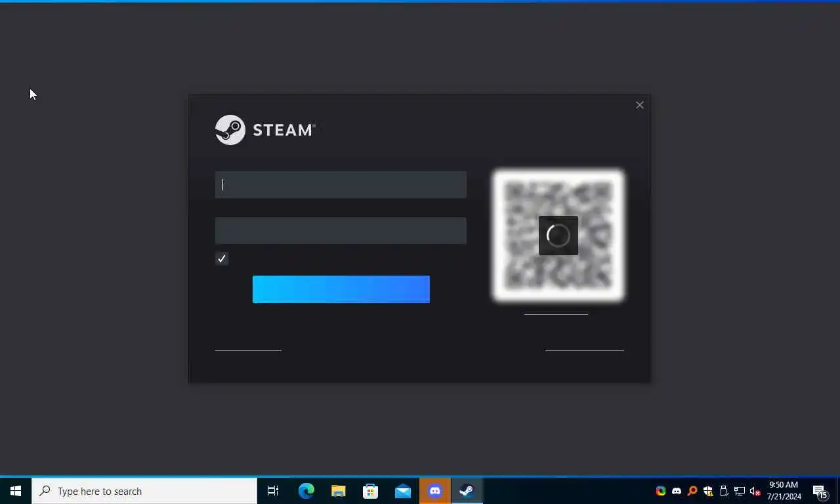This screenshot has width=840, height=504.
Task: Open File Explorer from the taskbar
Action: point(339,491)
